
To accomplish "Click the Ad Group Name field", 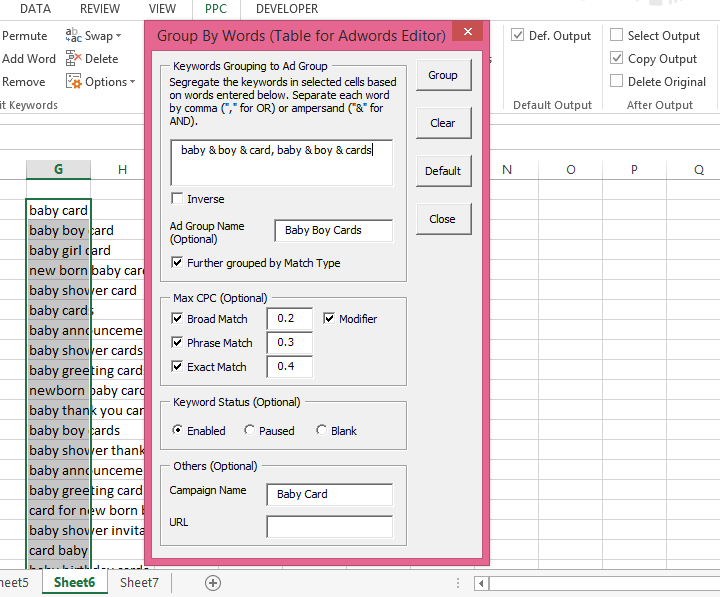I will [x=333, y=230].
